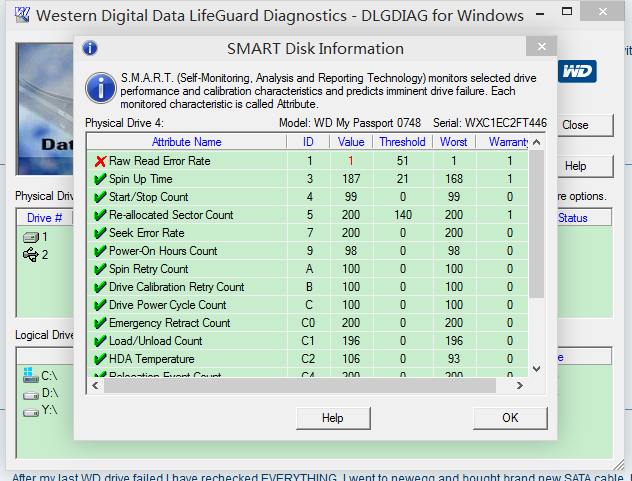Click the check icon for Seek Error Rate

point(100,233)
